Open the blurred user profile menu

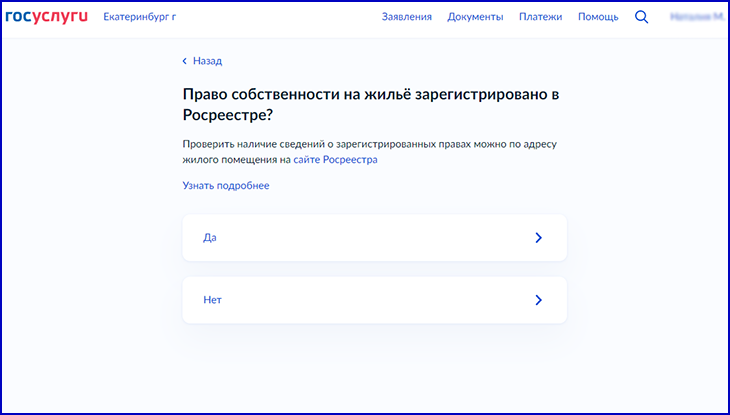click(696, 17)
